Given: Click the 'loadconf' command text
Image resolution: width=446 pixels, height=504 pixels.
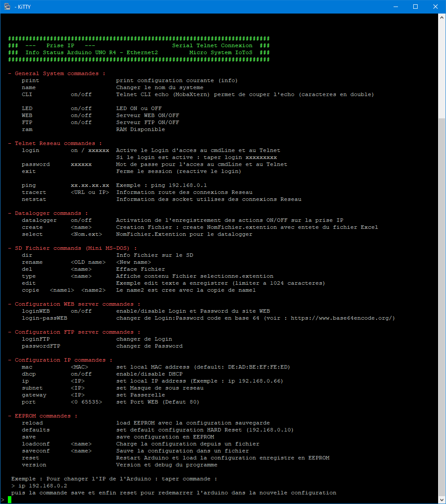Looking at the screenshot, I should pyautogui.click(x=36, y=444).
